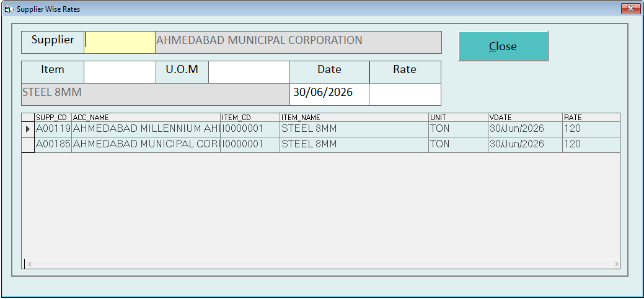This screenshot has width=644, height=299.
Task: Click rate 120 in the A00185 row
Action: coord(591,145)
